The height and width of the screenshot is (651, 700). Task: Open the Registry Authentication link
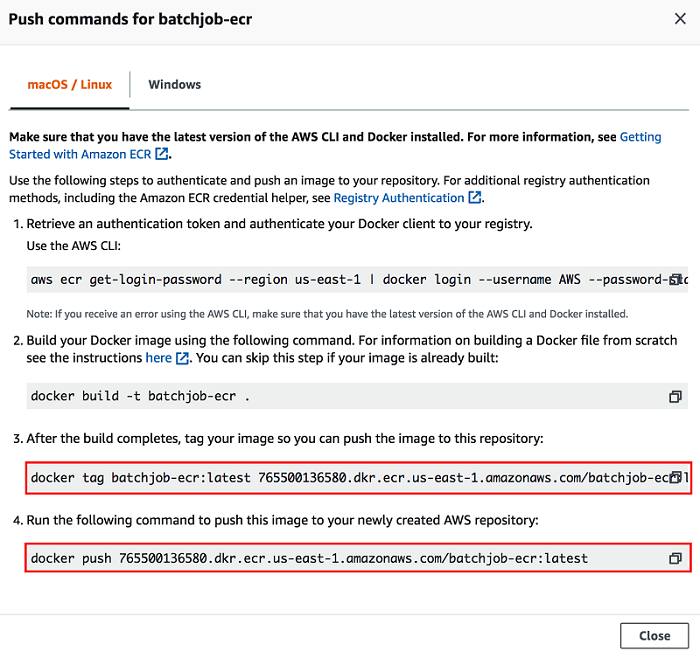coord(399,198)
